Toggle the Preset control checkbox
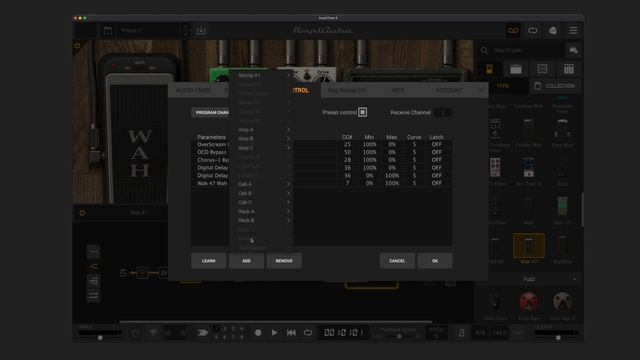This screenshot has width=640, height=360. [362, 112]
